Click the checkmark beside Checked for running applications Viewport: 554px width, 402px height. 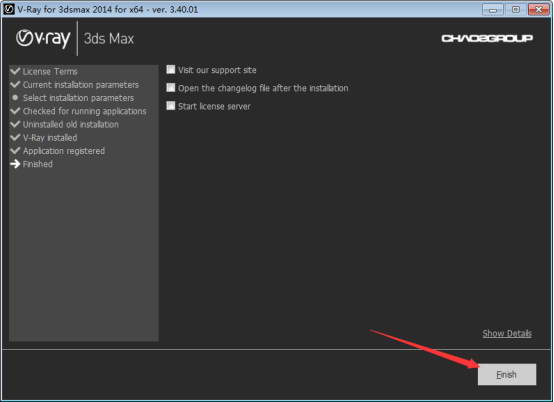[15, 111]
